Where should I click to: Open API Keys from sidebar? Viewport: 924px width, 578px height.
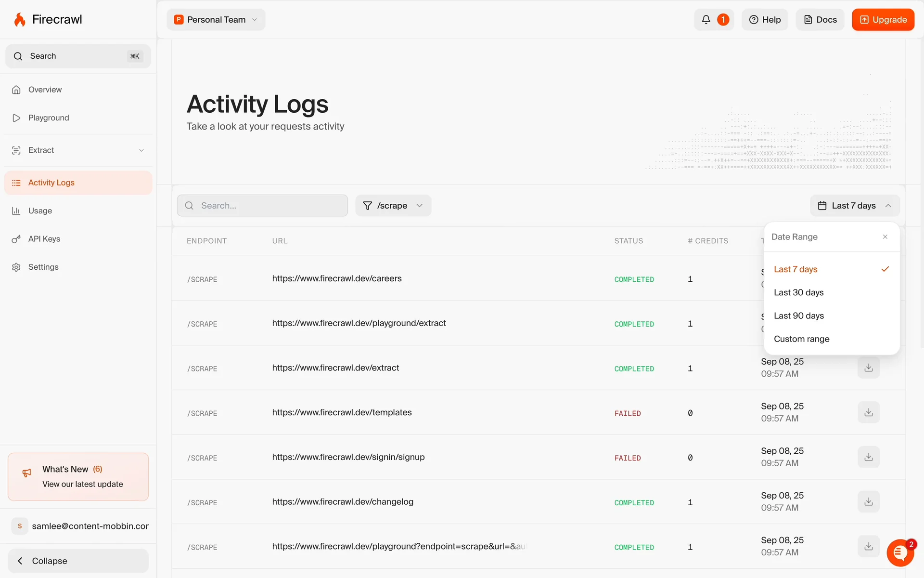pyautogui.click(x=44, y=239)
